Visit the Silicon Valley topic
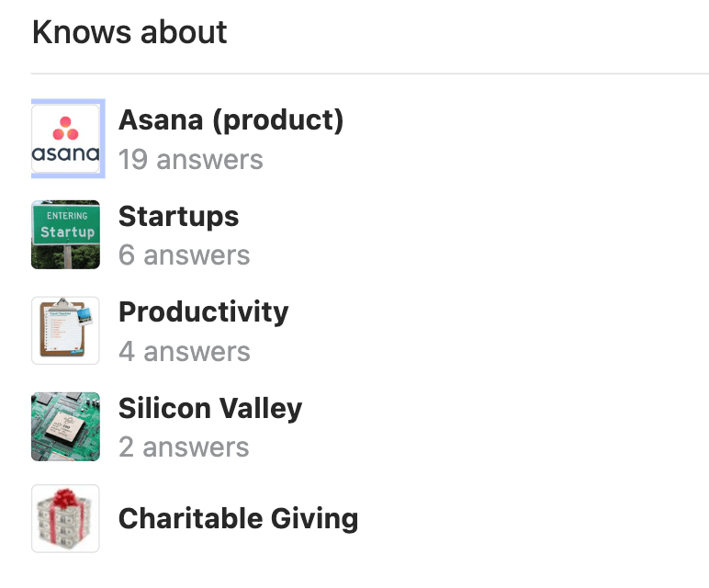The width and height of the screenshot is (709, 588). coord(209,409)
